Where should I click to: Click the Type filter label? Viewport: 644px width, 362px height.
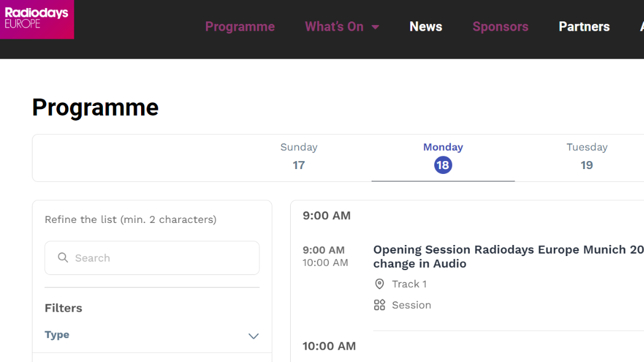click(57, 334)
